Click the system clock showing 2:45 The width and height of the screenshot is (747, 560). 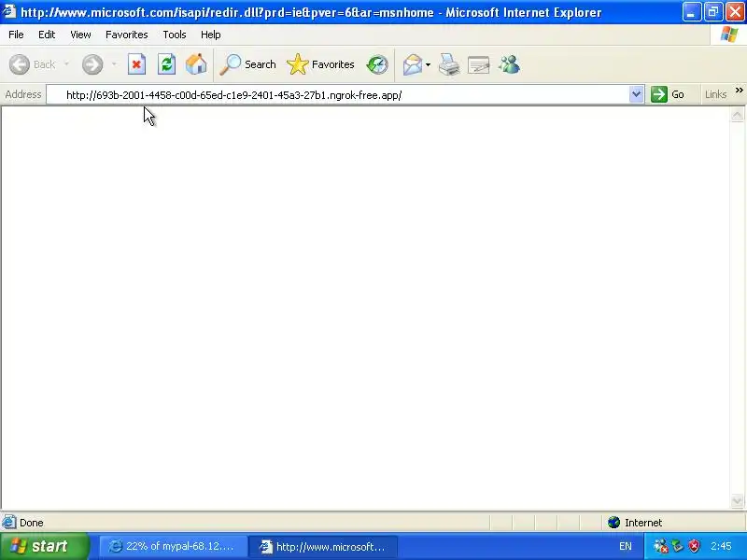(x=721, y=546)
